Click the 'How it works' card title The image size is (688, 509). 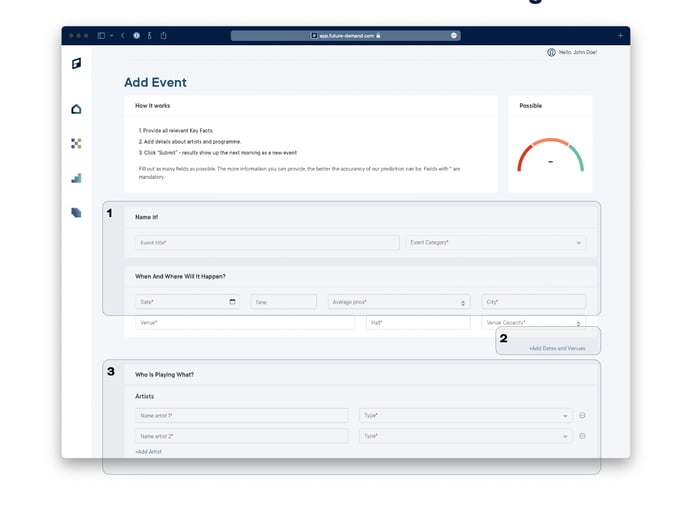pyautogui.click(x=152, y=105)
